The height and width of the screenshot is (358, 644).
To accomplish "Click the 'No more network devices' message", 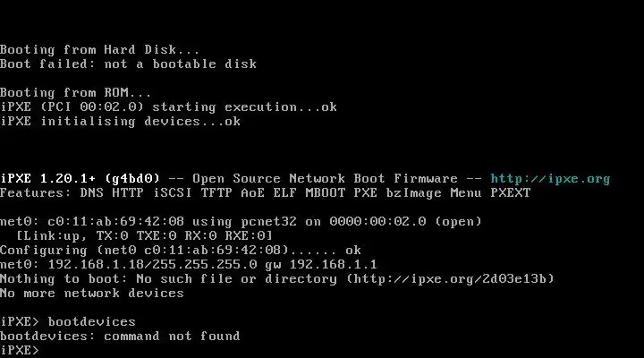I will tap(91, 293).
